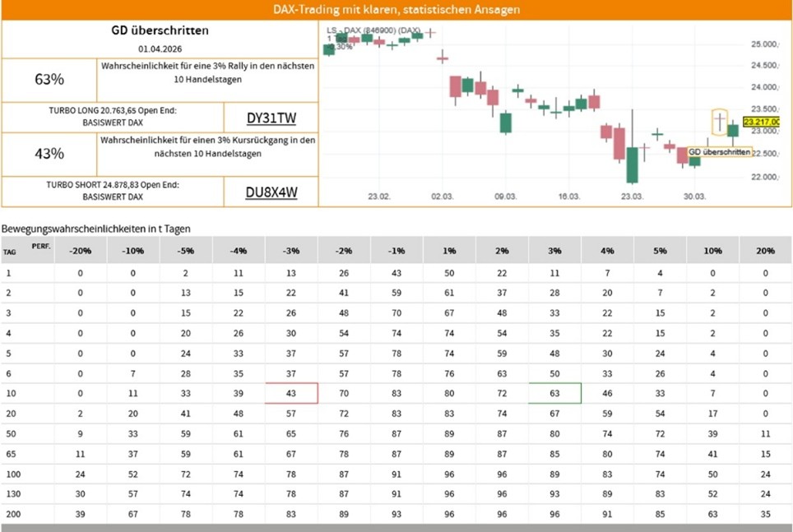
Task: Click the orange 'DAX-Trading' title banner
Action: click(396, 10)
